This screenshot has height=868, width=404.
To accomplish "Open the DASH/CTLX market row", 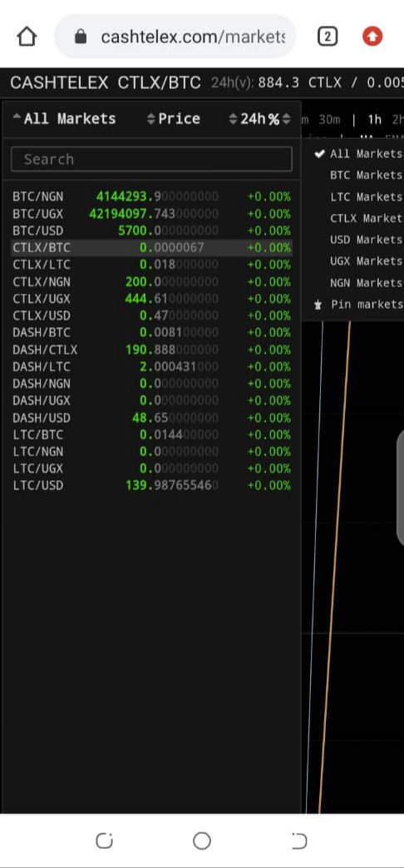I will 151,350.
